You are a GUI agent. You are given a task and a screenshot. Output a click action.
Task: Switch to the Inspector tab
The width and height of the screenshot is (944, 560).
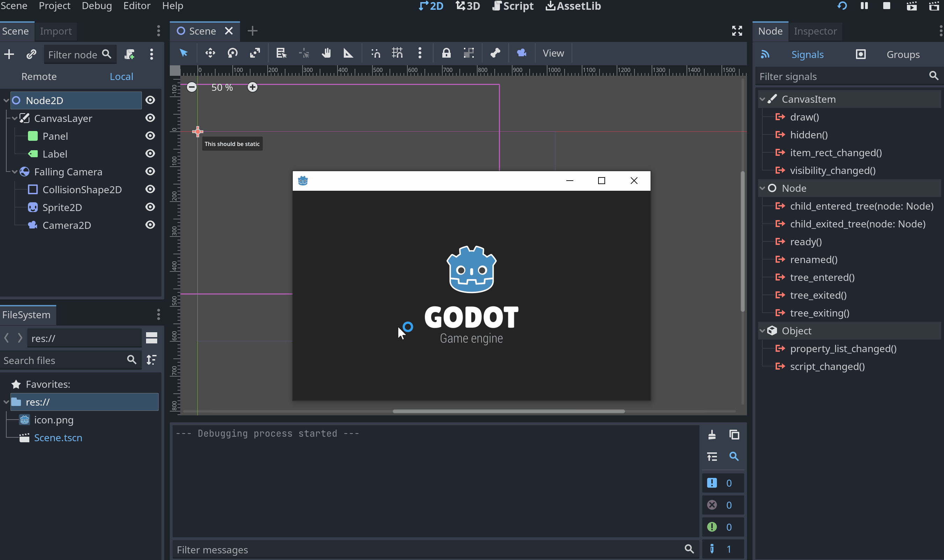tap(815, 31)
